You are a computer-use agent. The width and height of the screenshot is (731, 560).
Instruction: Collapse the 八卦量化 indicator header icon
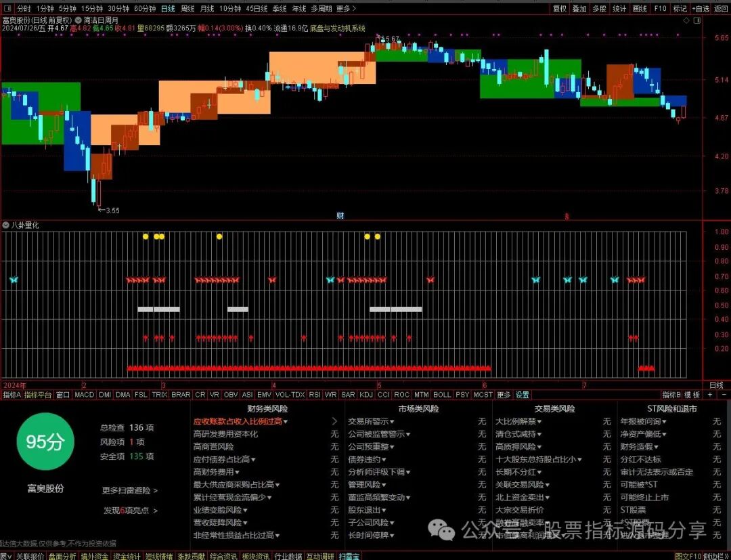(5, 225)
